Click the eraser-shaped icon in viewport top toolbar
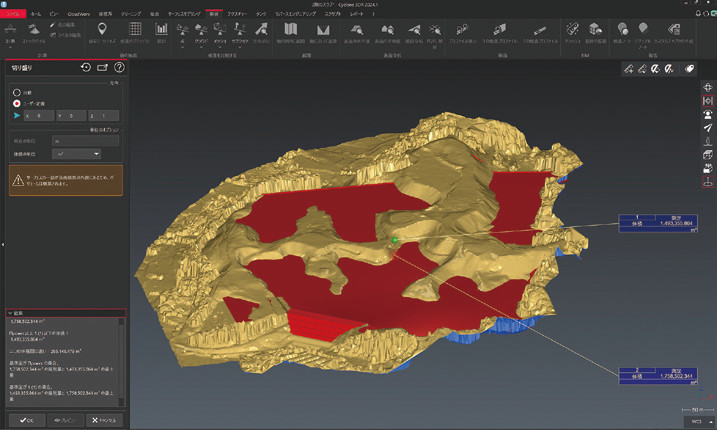Viewport: 717px width, 430px height. pyautogui.click(x=689, y=69)
